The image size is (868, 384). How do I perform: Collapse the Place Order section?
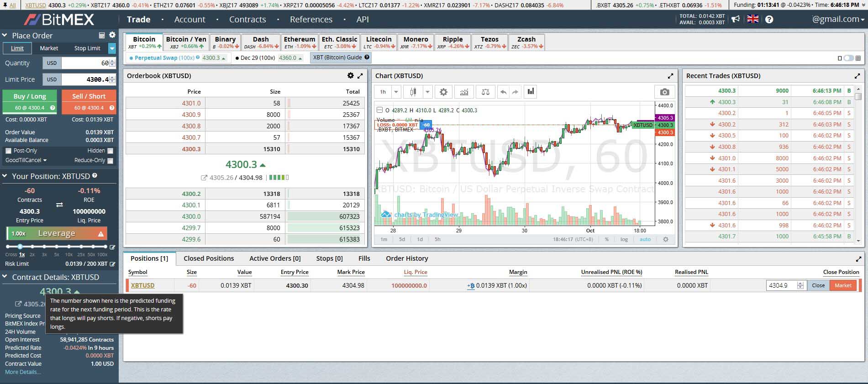(x=5, y=35)
